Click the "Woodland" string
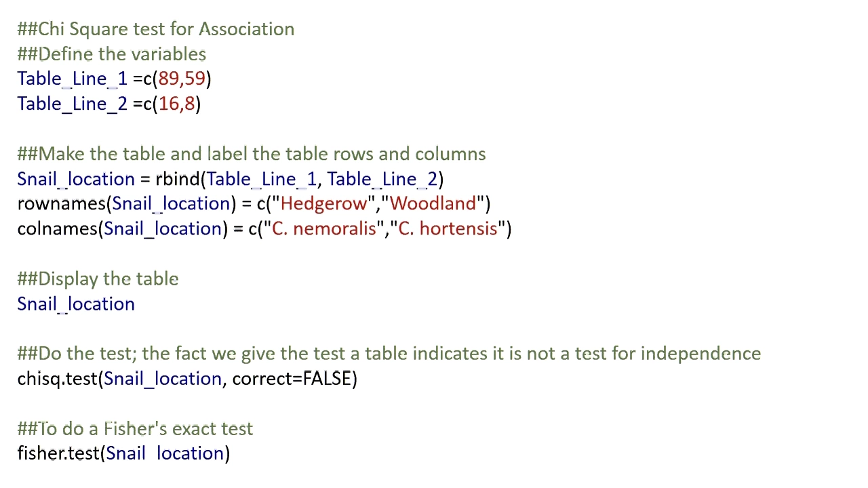 coord(433,203)
